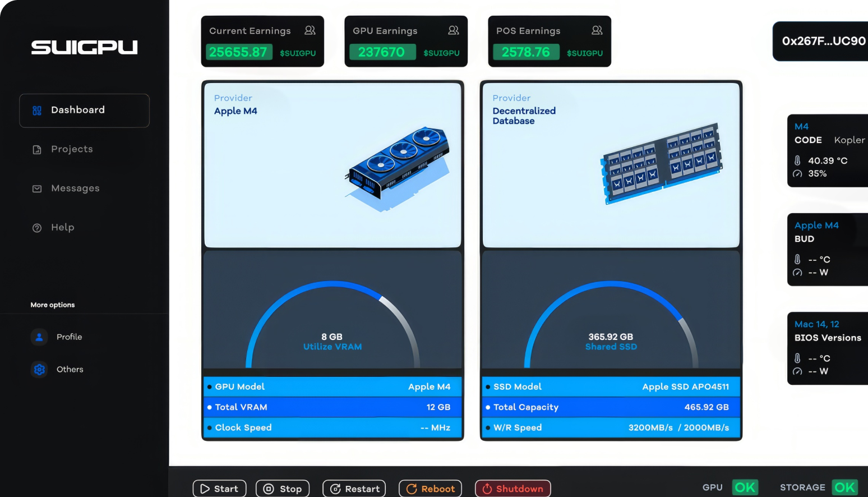Click $SUIGPU label in POS Earnings
This screenshot has width=868, height=497.
click(x=585, y=53)
